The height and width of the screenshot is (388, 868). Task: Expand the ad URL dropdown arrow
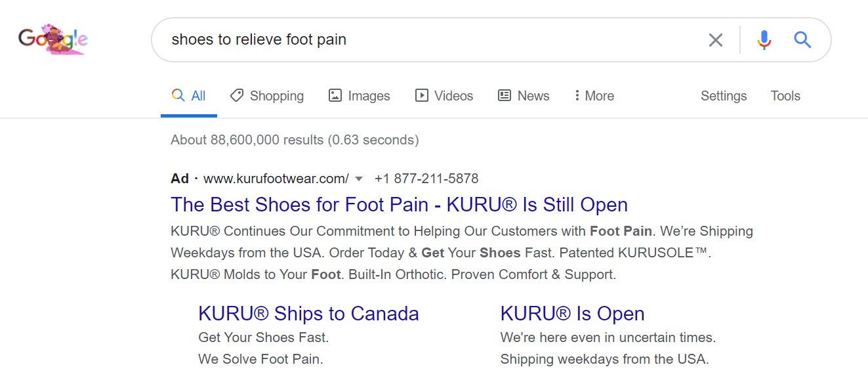[359, 179]
